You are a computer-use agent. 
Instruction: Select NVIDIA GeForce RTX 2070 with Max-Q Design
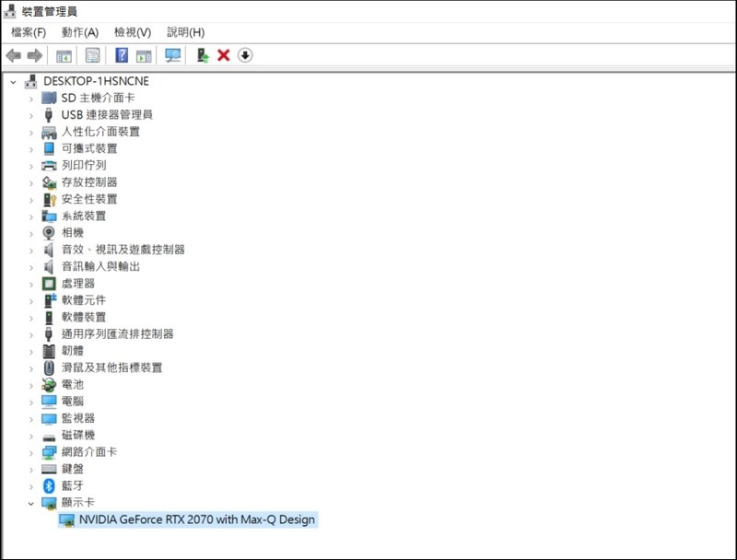197,519
